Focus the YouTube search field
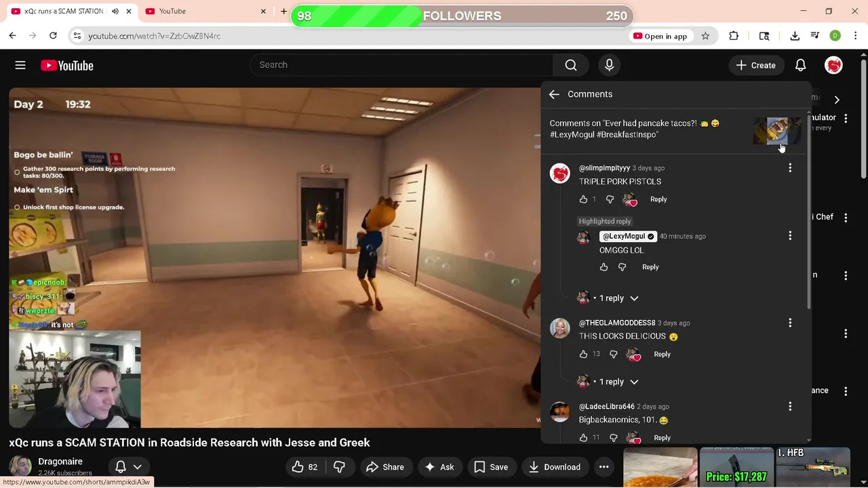This screenshot has height=488, width=868. coord(401,65)
